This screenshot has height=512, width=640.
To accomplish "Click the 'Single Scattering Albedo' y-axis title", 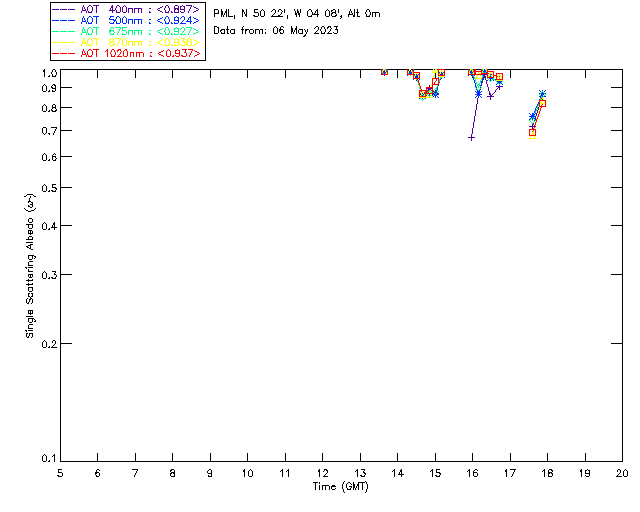I will pyautogui.click(x=30, y=266).
